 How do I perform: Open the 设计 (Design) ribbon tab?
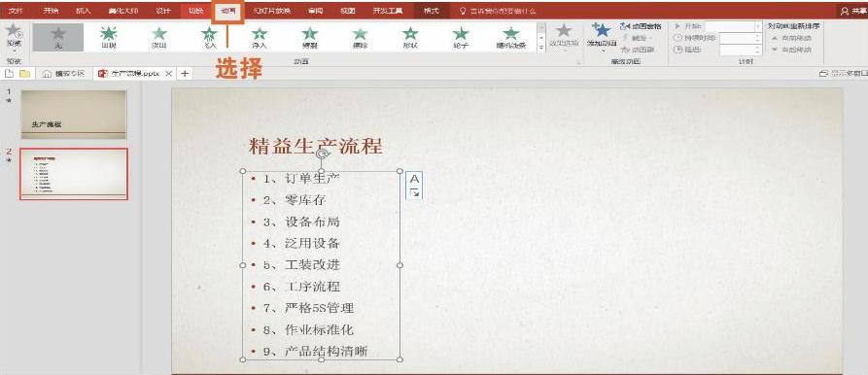coord(162,11)
